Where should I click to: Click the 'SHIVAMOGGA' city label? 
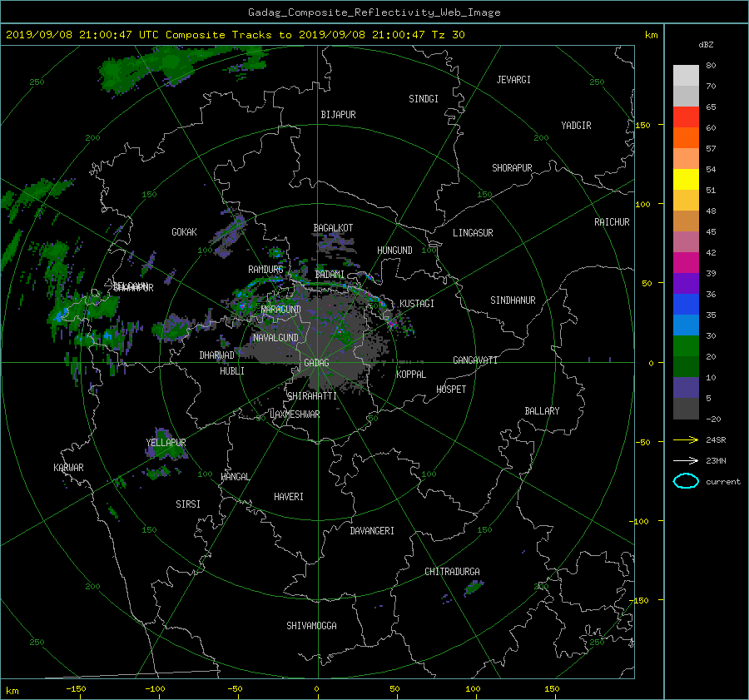coord(311,626)
